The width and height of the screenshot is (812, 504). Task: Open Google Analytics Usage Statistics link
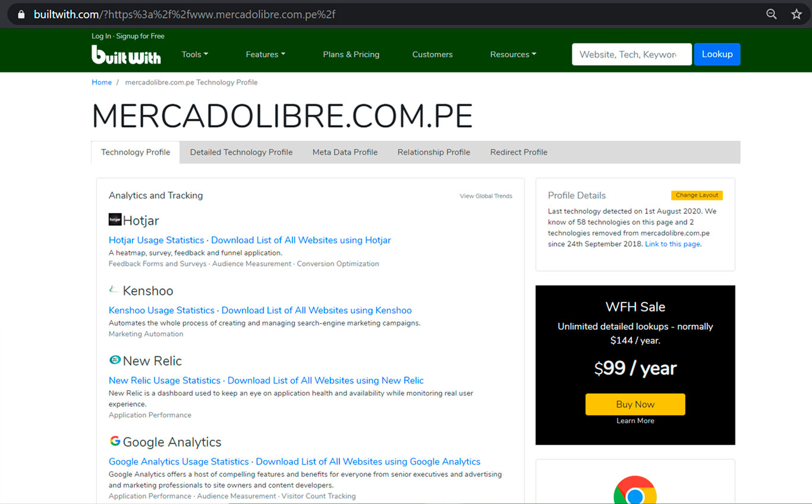[x=179, y=461]
